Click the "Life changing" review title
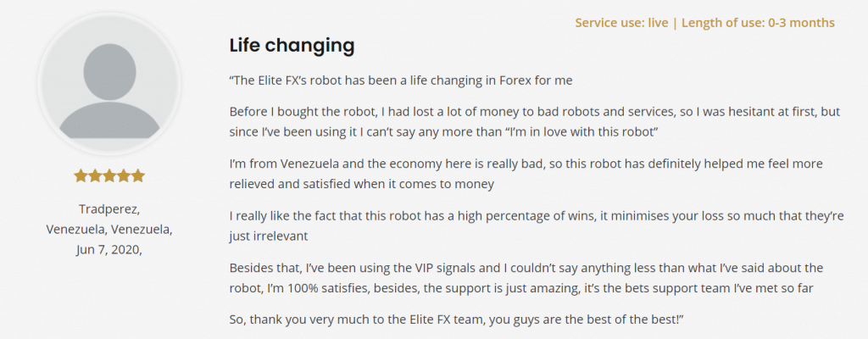 coord(292,45)
